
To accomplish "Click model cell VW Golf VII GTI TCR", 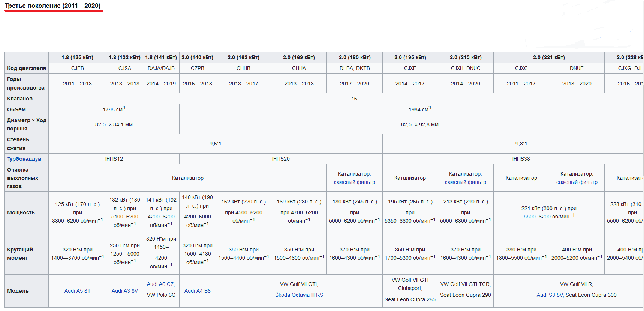I will coord(465,291).
